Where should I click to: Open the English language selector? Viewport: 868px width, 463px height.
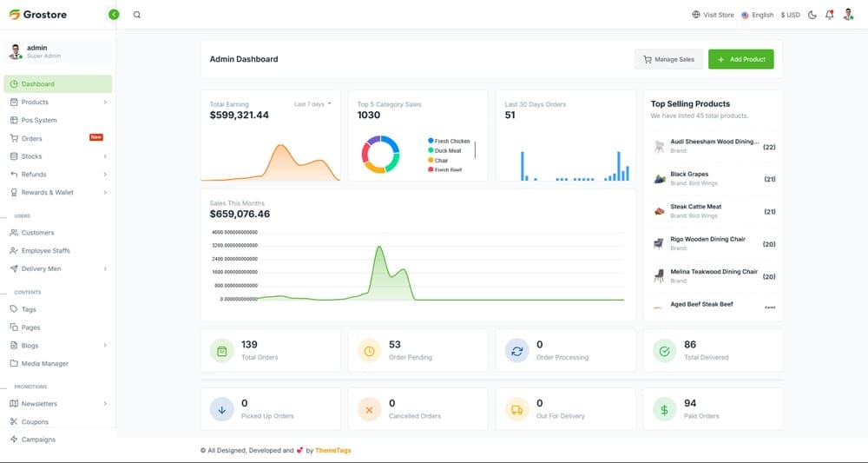point(757,15)
